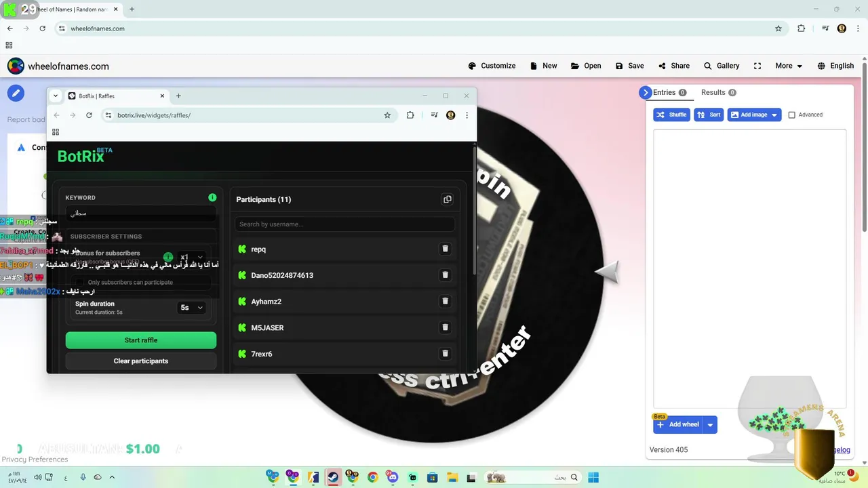The height and width of the screenshot is (488, 868).
Task: Click the taskbar search box
Action: click(532, 477)
